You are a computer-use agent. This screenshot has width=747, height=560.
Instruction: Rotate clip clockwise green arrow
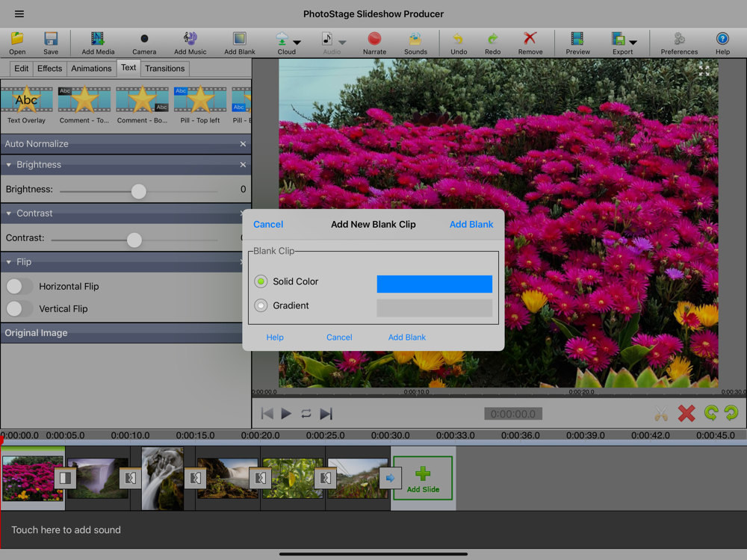(731, 413)
